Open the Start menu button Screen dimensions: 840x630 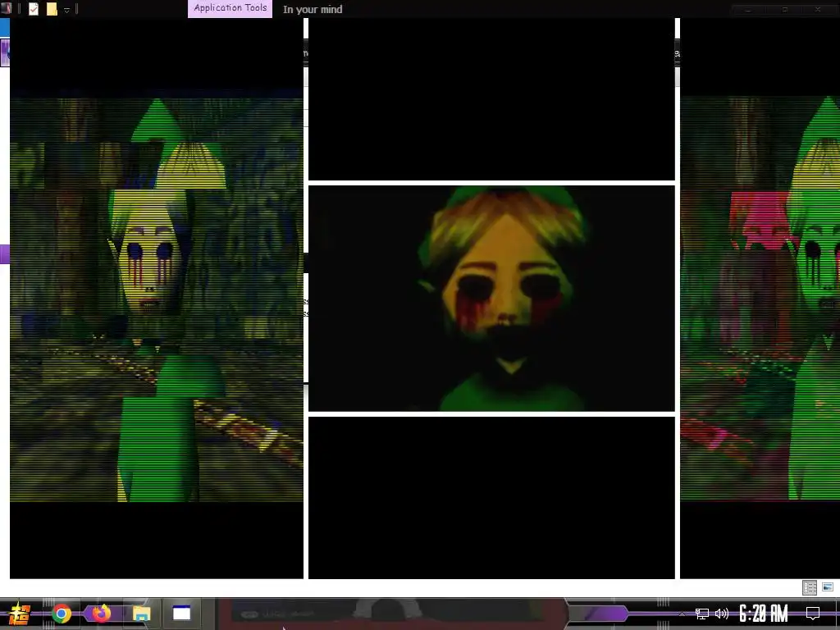tap(20, 614)
